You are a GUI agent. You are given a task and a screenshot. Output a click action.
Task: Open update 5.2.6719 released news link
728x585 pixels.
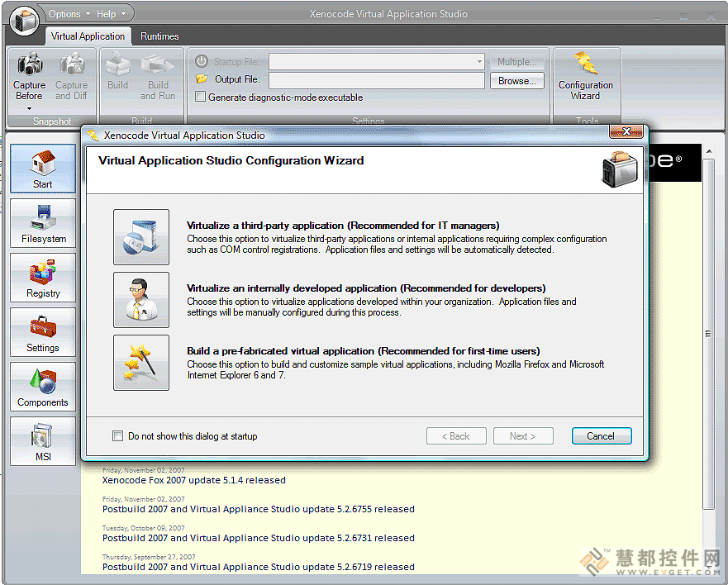258,567
